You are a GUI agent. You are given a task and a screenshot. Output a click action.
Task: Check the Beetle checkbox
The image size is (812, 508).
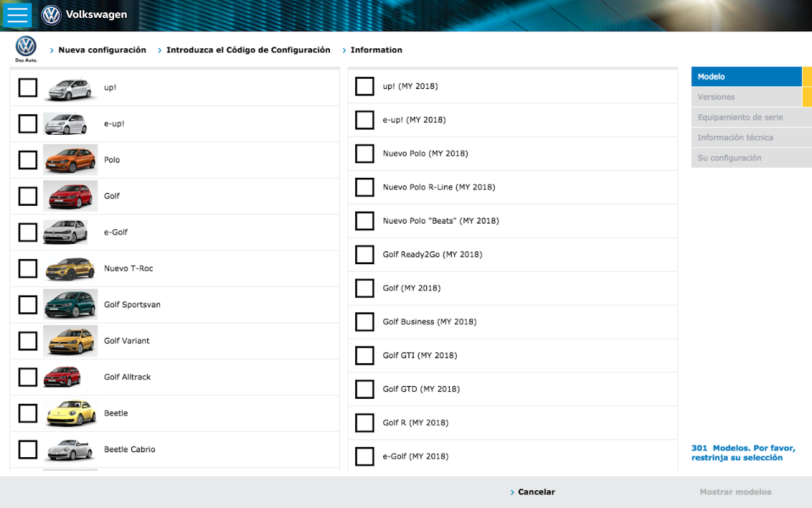click(28, 413)
